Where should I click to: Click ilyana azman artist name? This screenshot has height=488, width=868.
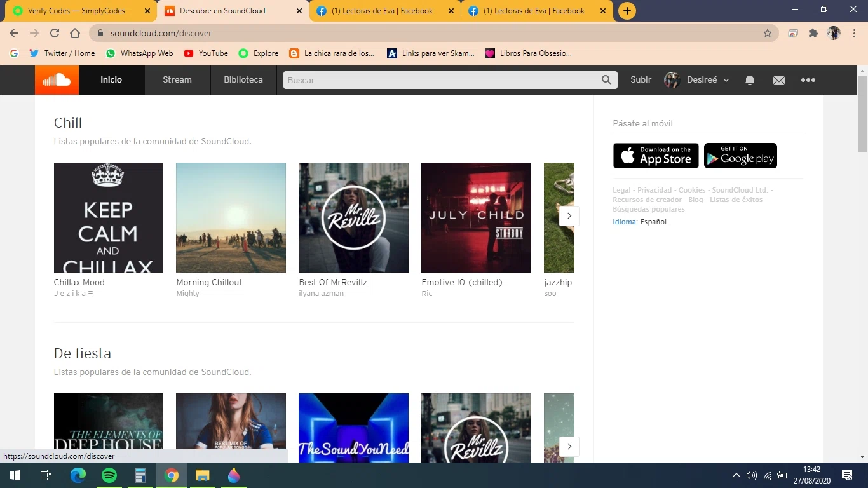click(x=322, y=294)
